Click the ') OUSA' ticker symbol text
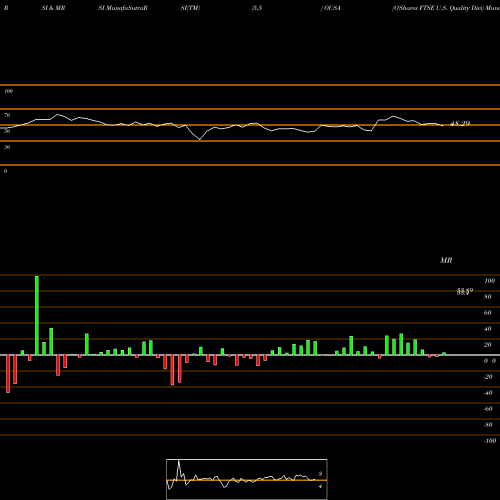 click(x=330, y=8)
